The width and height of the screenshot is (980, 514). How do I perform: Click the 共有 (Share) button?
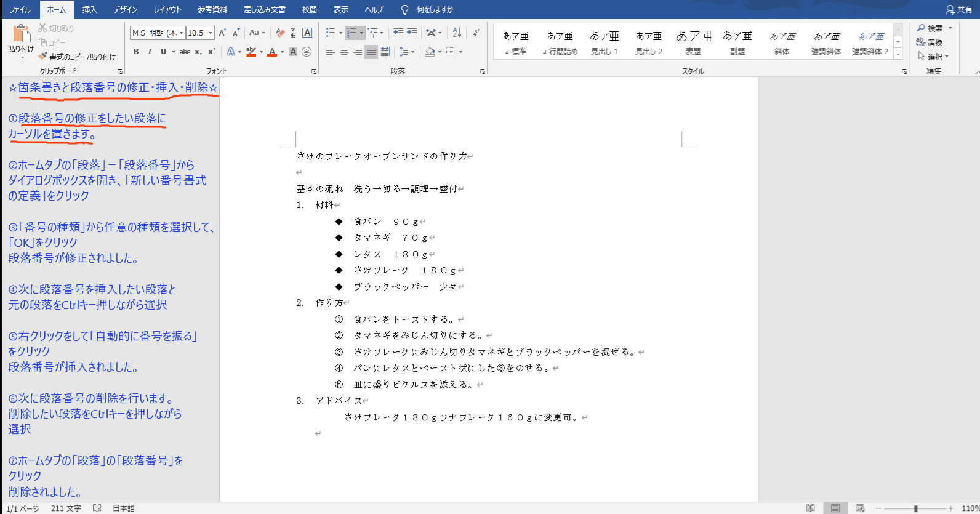tap(959, 9)
